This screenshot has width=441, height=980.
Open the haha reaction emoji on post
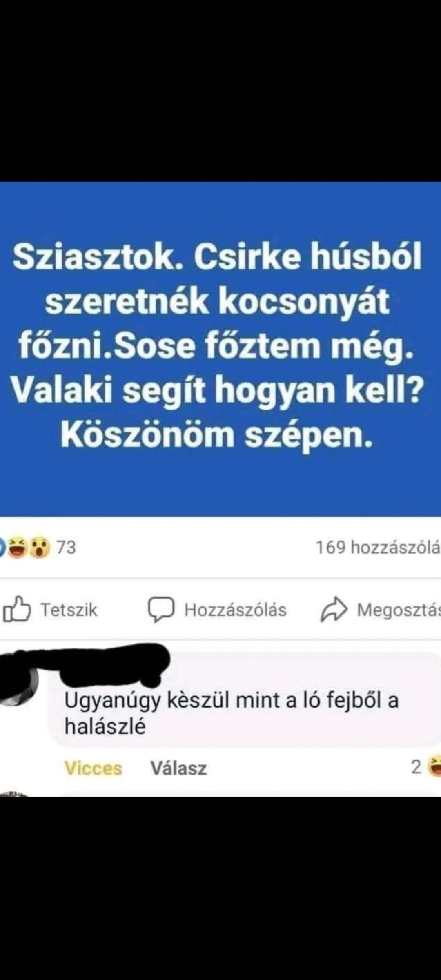click(x=18, y=548)
